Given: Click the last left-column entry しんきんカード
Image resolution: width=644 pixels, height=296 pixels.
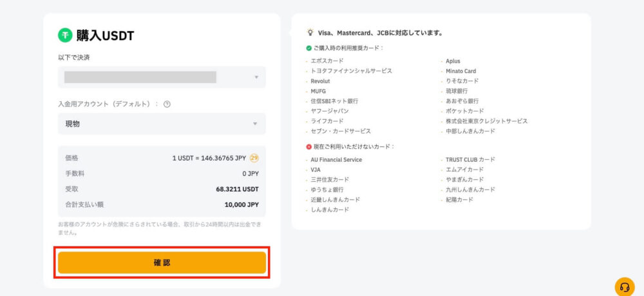Looking at the screenshot, I should 330,210.
